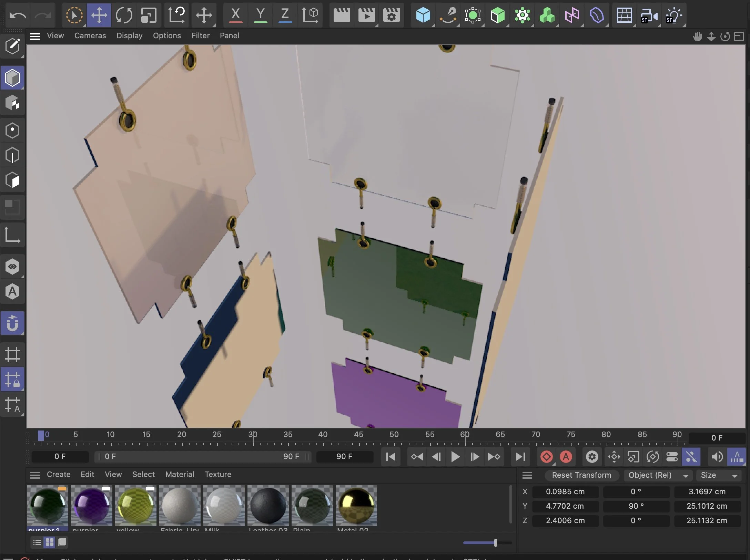Switch to Polygons mode
The height and width of the screenshot is (560, 750).
click(12, 180)
